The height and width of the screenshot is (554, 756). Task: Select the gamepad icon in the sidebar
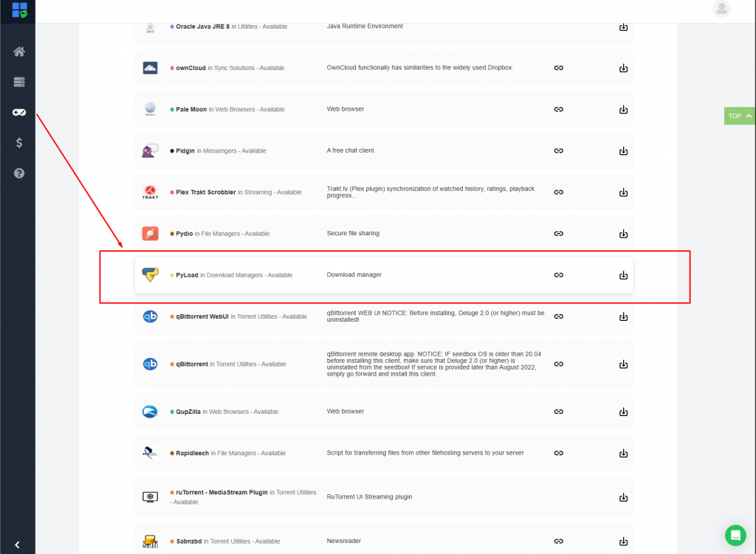tap(18, 112)
